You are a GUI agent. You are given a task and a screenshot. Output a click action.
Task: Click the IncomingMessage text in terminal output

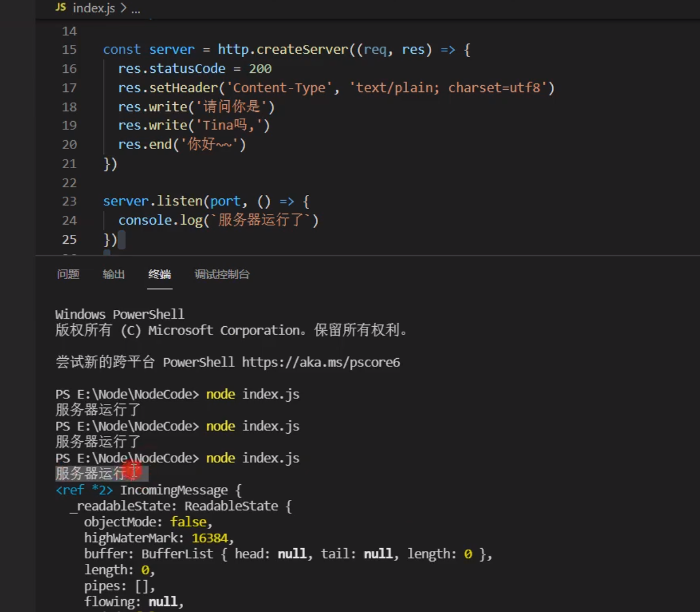click(174, 490)
